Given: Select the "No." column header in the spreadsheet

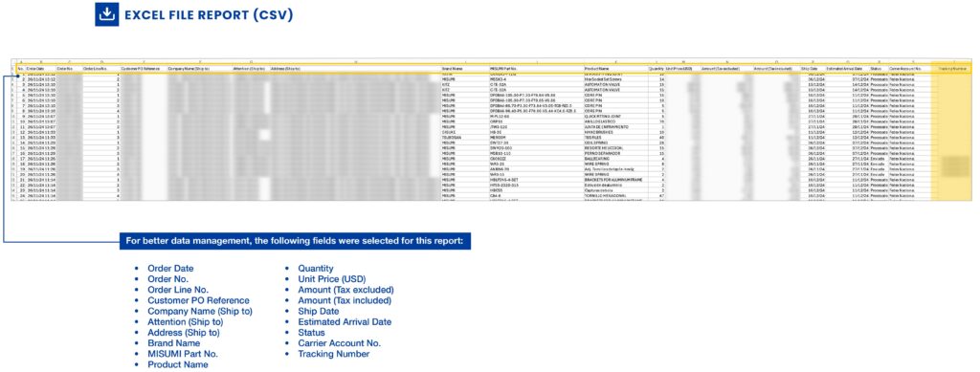Looking at the screenshot, I should click(20, 69).
